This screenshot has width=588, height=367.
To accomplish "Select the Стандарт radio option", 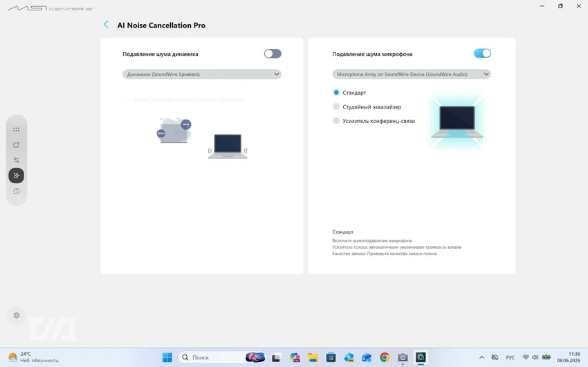I will point(336,92).
